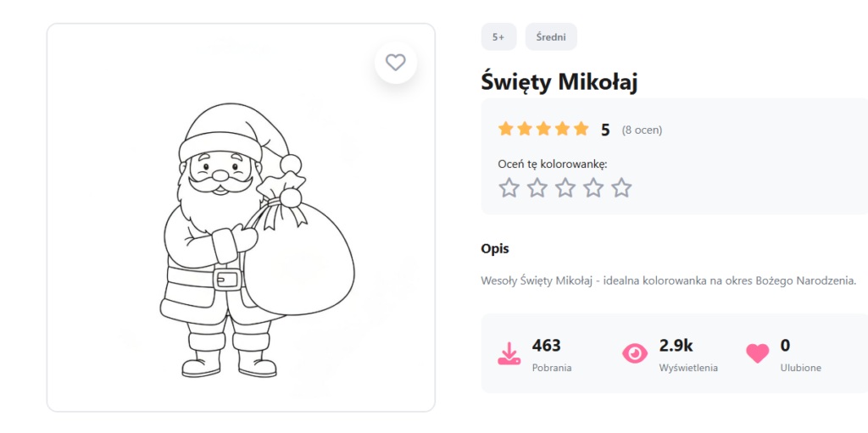
Task: Click the 2.9k Wyświetlenia views count
Action: point(676,345)
